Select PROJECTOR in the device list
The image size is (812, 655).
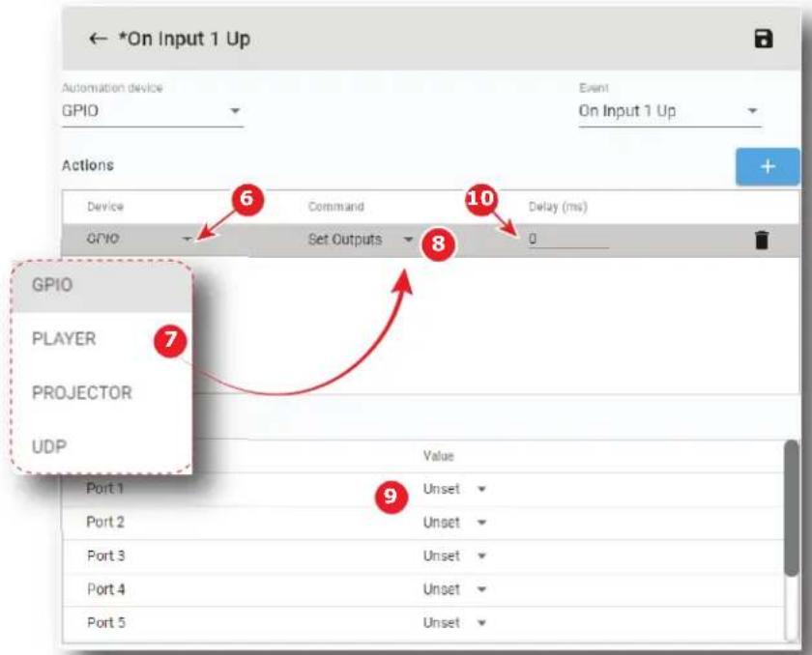coord(102,392)
